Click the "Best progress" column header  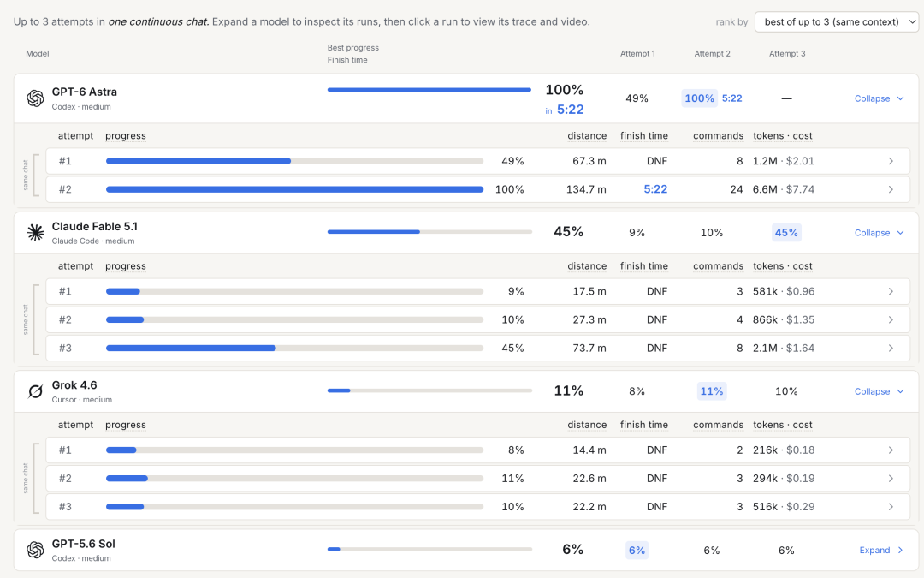(x=353, y=48)
